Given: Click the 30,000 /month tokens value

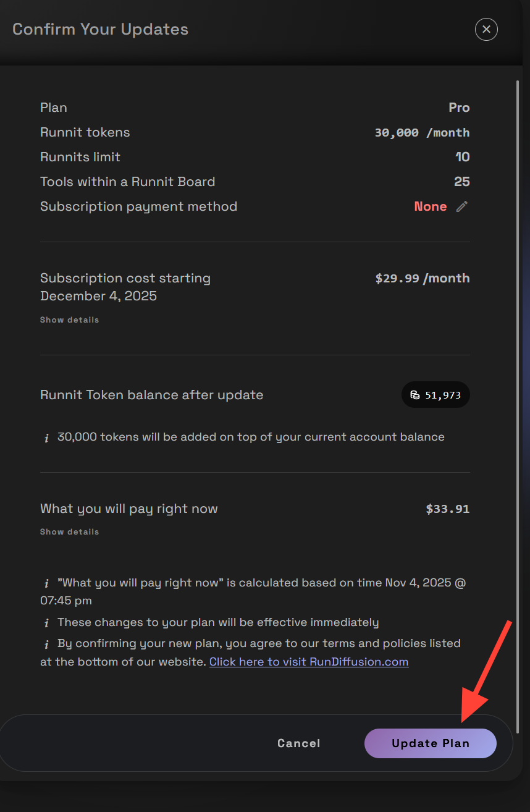Looking at the screenshot, I should [422, 133].
